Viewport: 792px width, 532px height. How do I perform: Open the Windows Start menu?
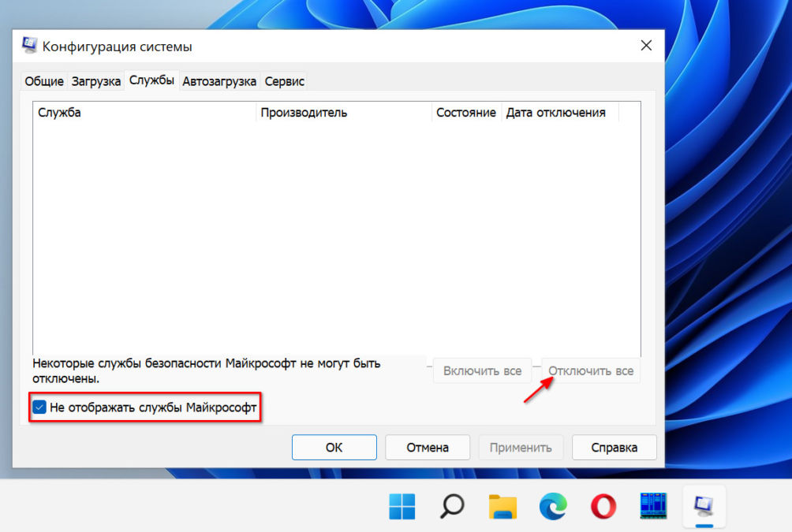(402, 506)
